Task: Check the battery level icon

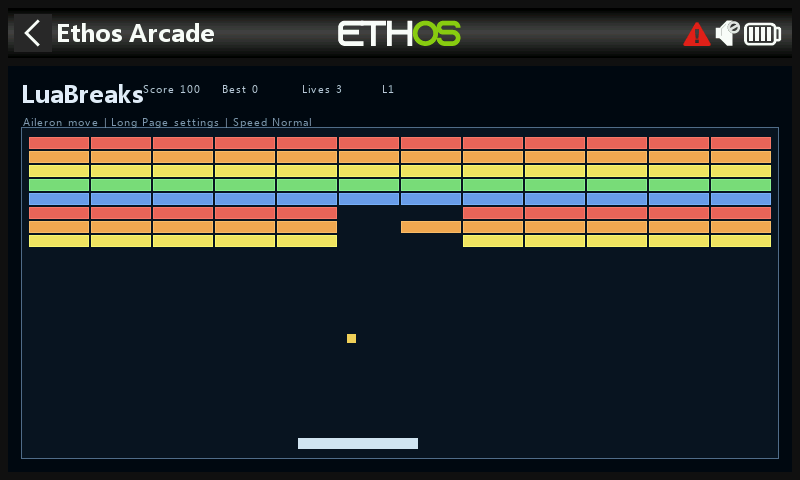Action: click(x=762, y=34)
